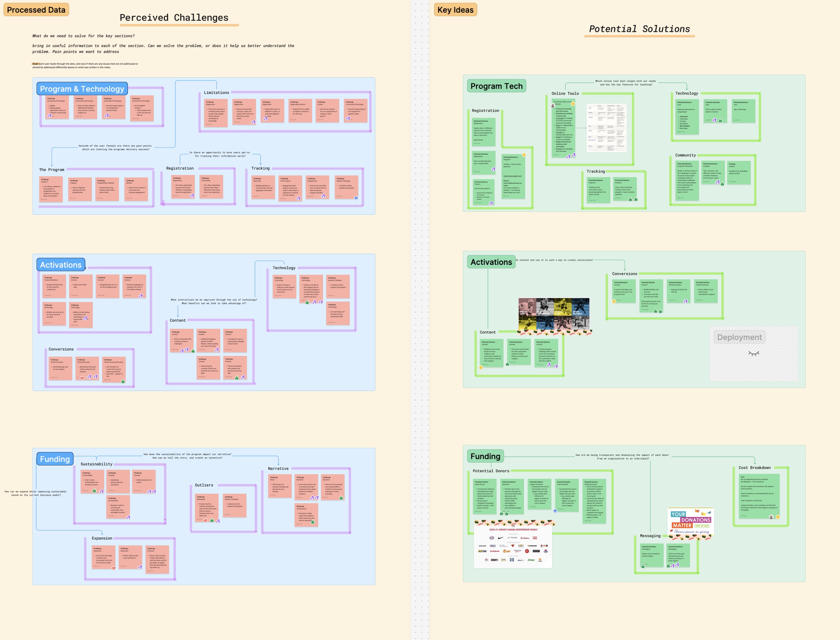The height and width of the screenshot is (640, 840).
Task: Click the star stamp on Cost Breakdown note
Action: [777, 517]
